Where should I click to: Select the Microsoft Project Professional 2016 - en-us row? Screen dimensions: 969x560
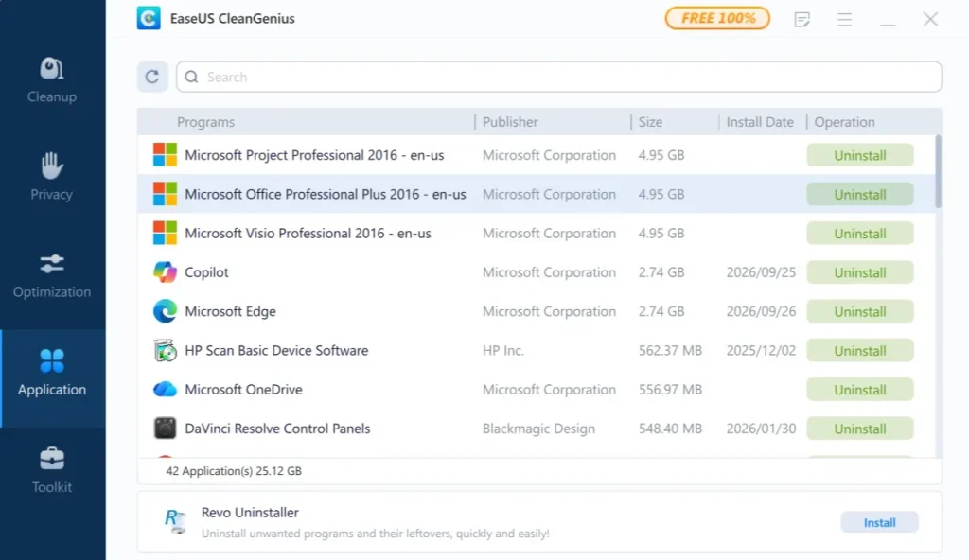pyautogui.click(x=536, y=155)
